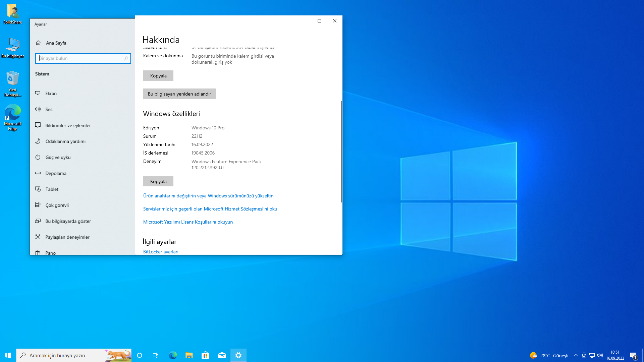The width and height of the screenshot is (644, 362).
Task: Click version value 22H2
Action: coord(197,136)
